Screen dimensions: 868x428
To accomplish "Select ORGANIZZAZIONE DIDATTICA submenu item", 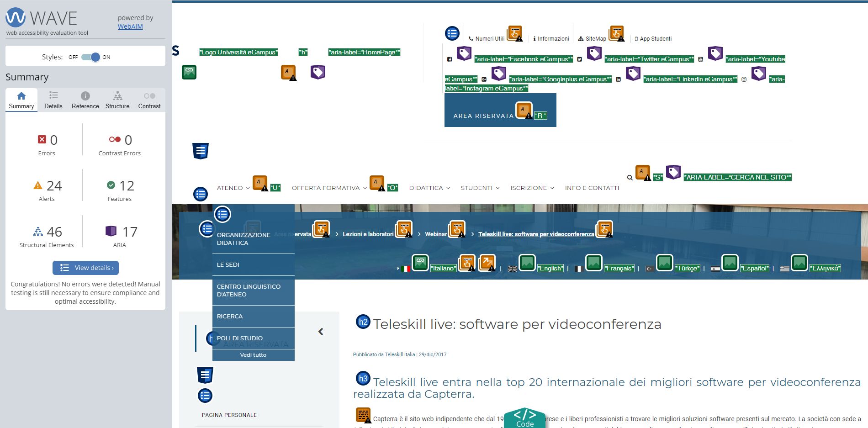I will pos(254,239).
